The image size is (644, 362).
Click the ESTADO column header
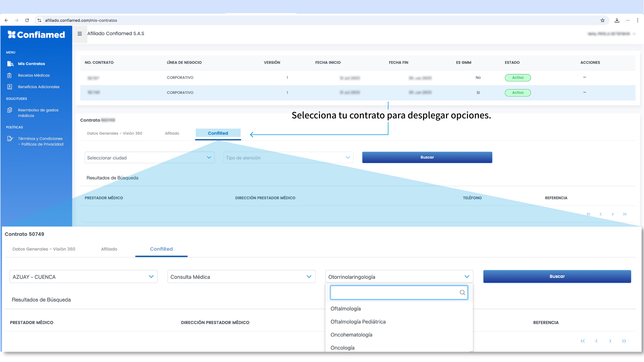coord(512,63)
